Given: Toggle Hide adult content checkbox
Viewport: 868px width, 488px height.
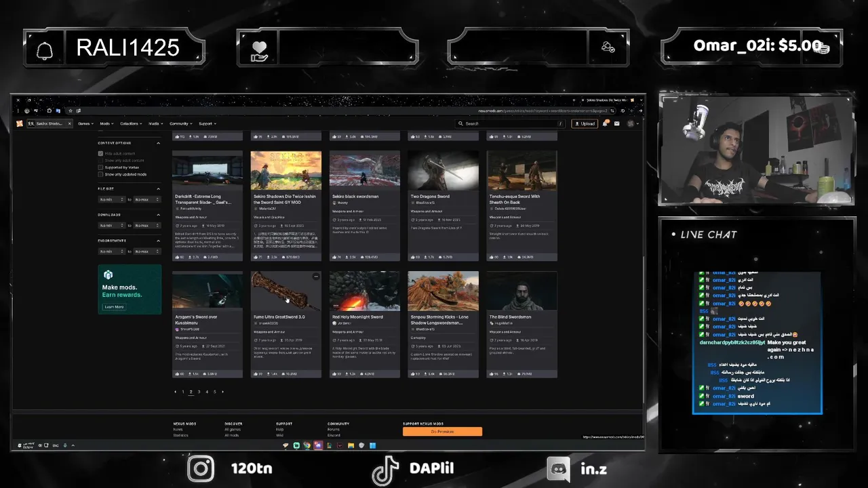Looking at the screenshot, I should pyautogui.click(x=100, y=154).
